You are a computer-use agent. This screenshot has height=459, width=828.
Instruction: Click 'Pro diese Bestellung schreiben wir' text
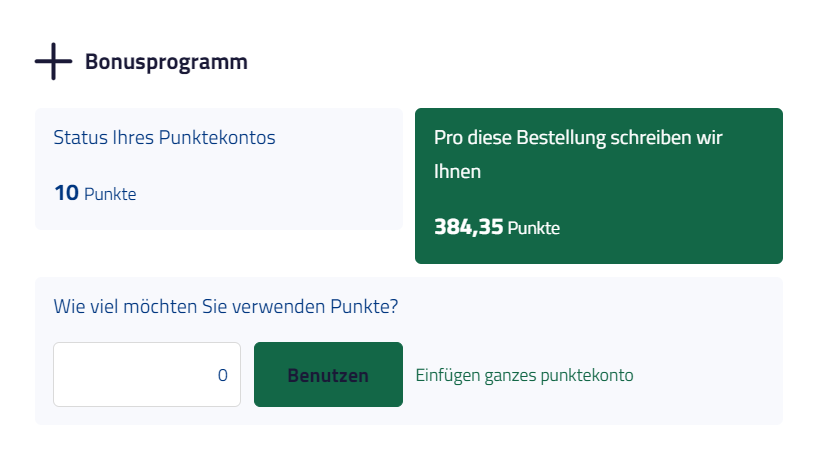click(x=578, y=137)
